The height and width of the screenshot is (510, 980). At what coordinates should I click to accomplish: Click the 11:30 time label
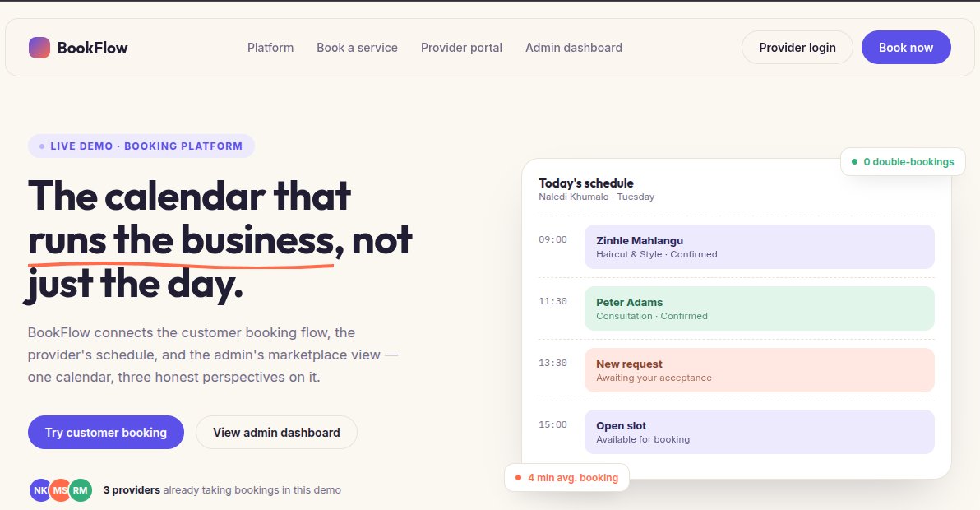pos(552,301)
